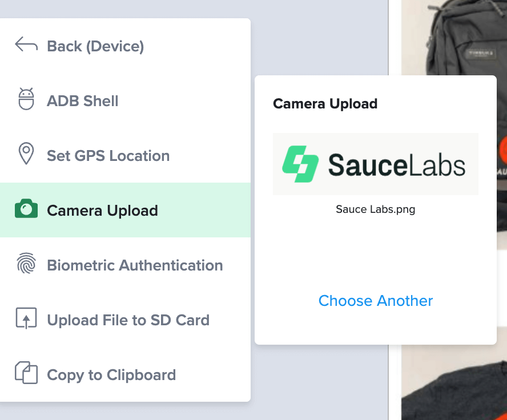
Task: Choose the Copy to Clipboard option
Action: tap(111, 374)
